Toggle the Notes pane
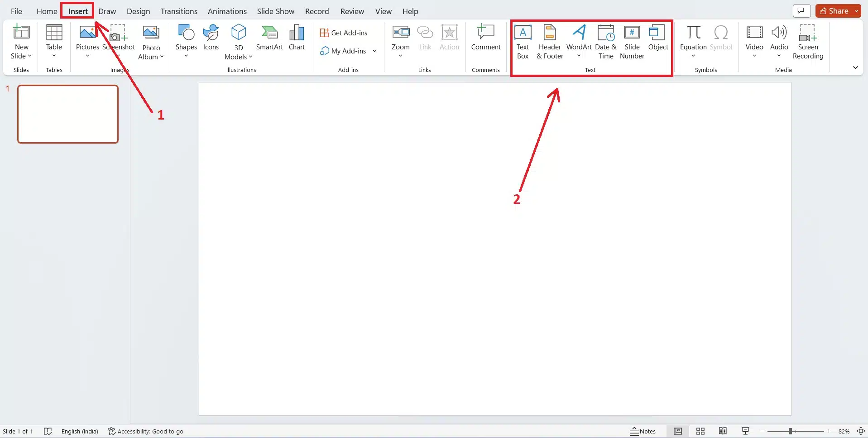The height and width of the screenshot is (438, 868). (x=643, y=431)
